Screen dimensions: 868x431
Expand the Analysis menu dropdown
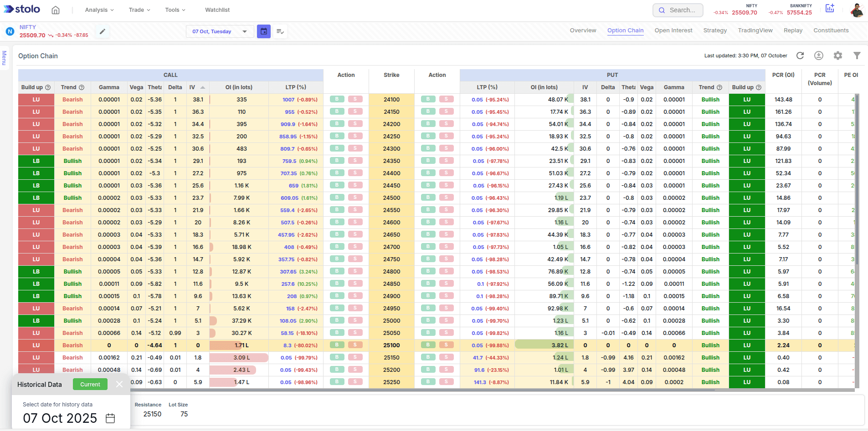(99, 10)
